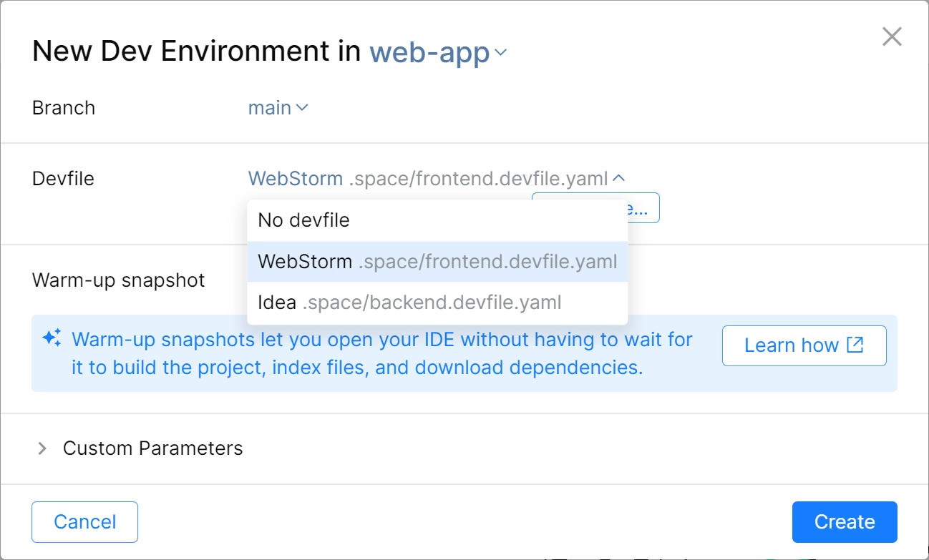Cancel creating the dev environment
Screen dimensions: 929x560
tap(84, 522)
